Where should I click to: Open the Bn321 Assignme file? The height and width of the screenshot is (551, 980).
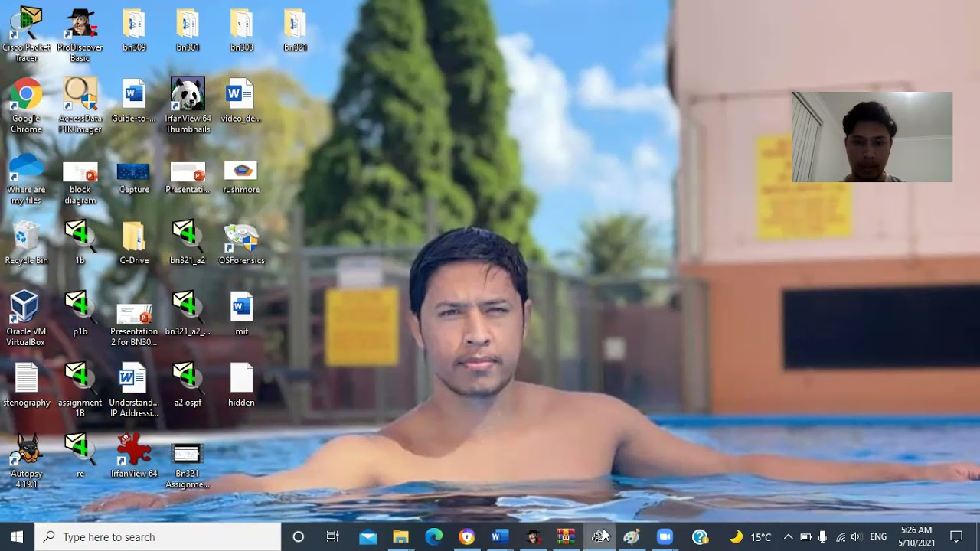coord(188,465)
